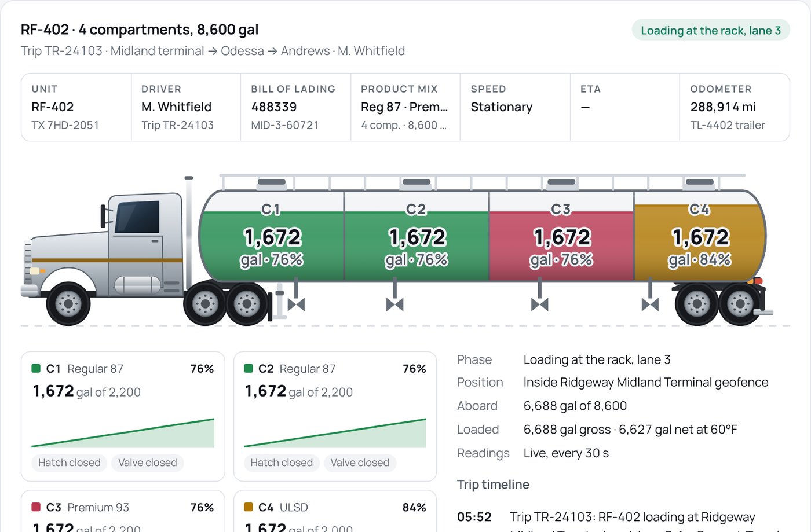Click 'Inside Ridgeway Midland Terminal geofence' position text
811x532 pixels.
point(646,383)
